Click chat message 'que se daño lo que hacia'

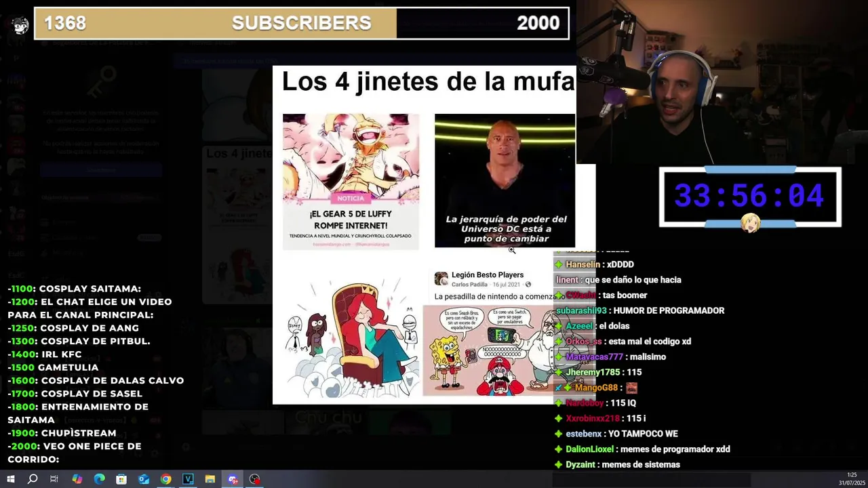click(633, 280)
